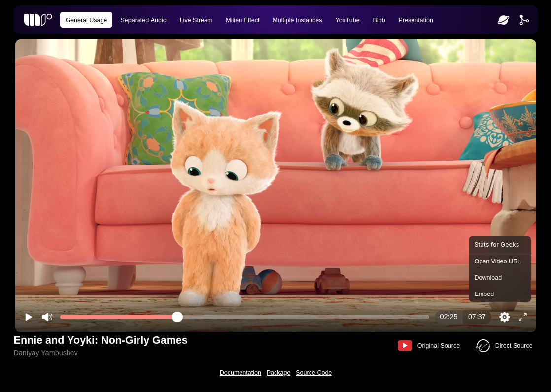Click Download in the settings menu

pos(488,278)
